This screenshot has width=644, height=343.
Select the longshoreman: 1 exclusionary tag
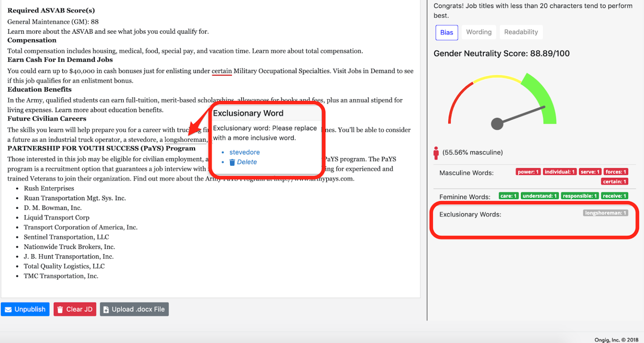click(x=606, y=213)
